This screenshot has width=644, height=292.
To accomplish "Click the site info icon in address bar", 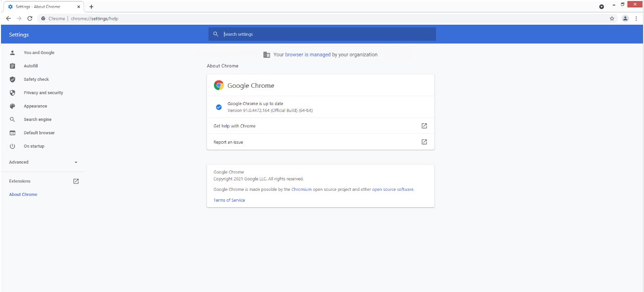I will (43, 18).
